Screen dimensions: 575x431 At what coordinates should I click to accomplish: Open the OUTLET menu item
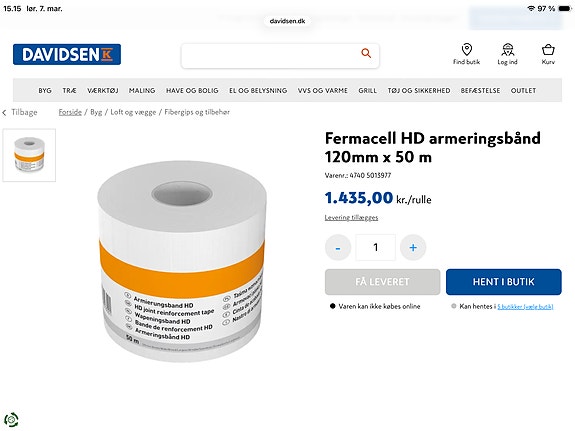[523, 90]
